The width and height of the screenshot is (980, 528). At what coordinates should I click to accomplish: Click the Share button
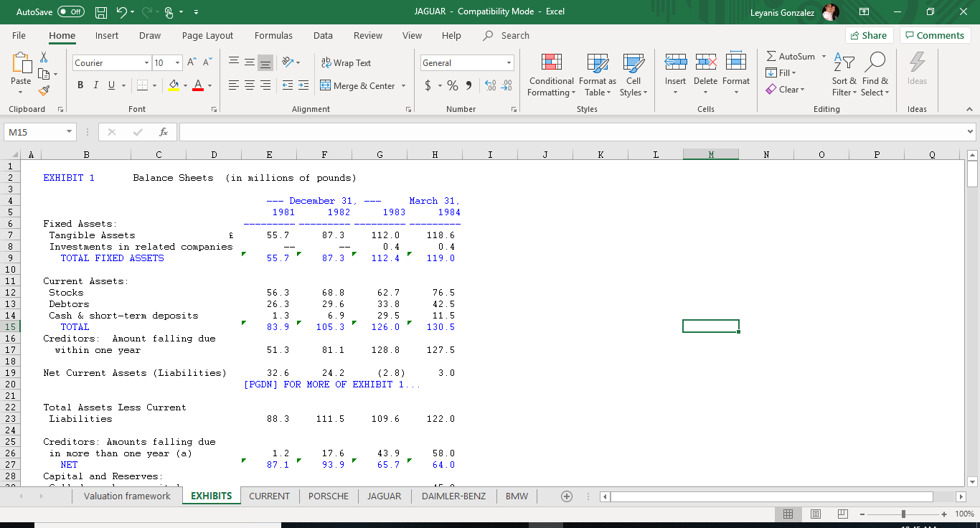(x=869, y=34)
